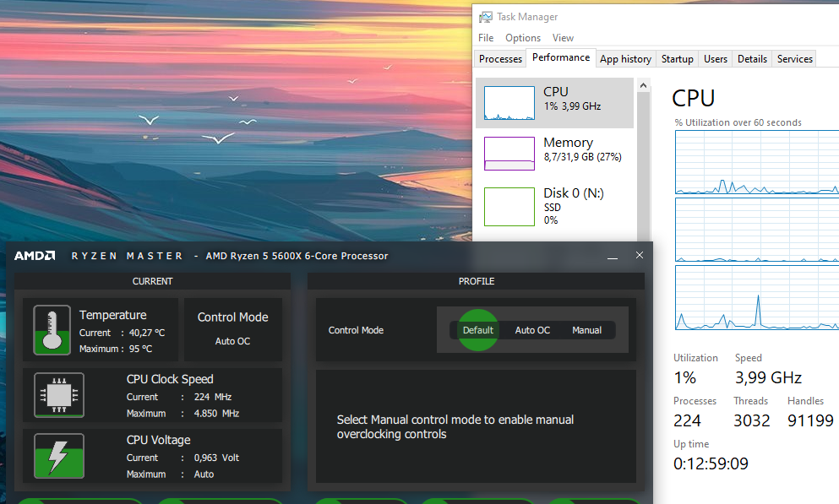
Task: Select the Default control mode
Action: (478, 330)
